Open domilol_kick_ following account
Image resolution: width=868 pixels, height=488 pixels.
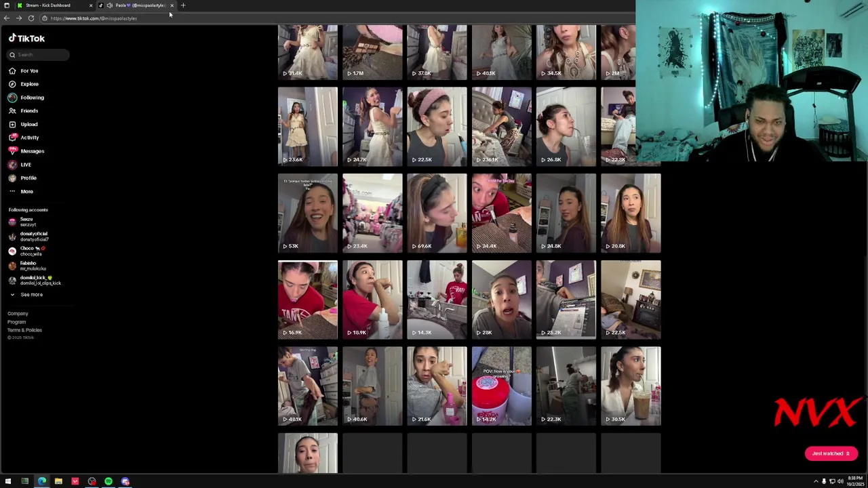point(34,281)
